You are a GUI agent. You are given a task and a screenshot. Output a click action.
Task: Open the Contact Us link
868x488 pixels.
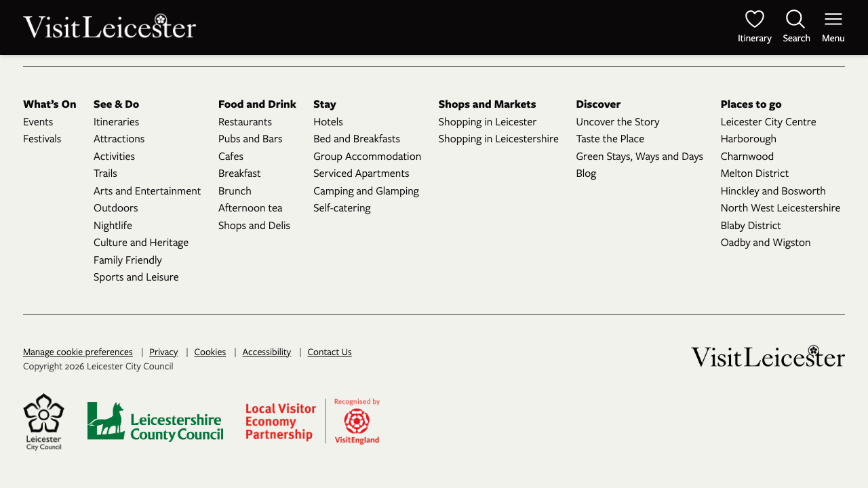[x=330, y=352]
